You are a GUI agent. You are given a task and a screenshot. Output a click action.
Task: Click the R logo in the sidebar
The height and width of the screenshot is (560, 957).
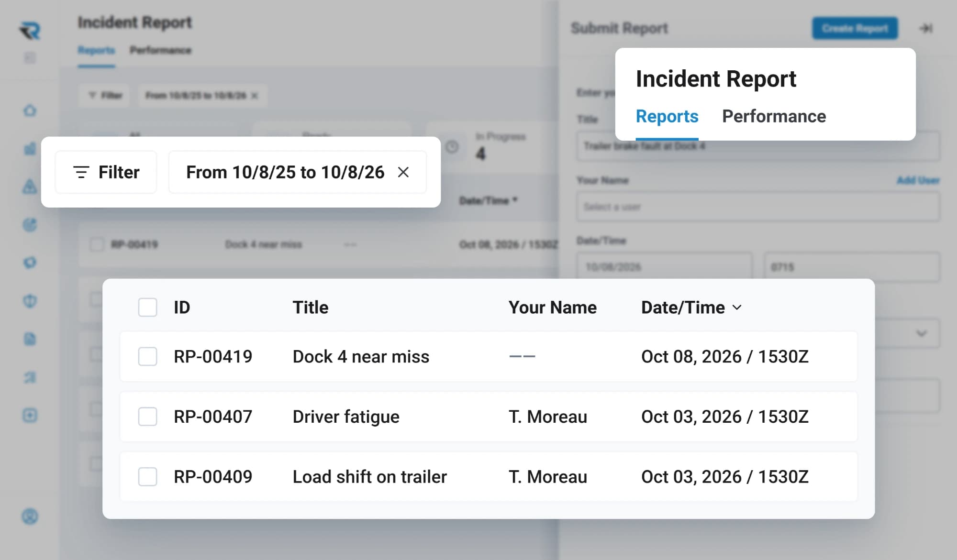point(30,31)
